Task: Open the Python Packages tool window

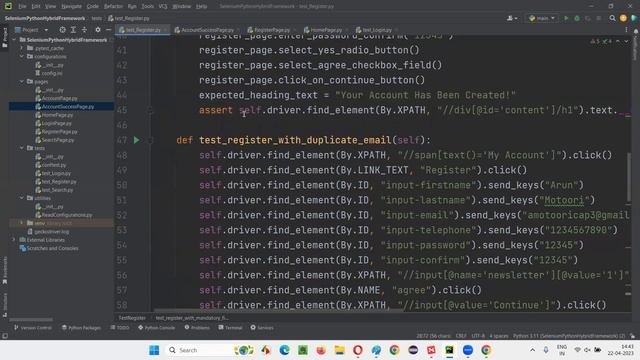Action: pos(81,328)
